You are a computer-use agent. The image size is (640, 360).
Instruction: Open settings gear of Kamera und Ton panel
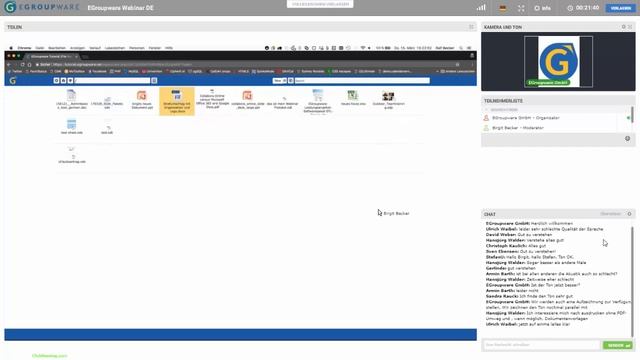tap(623, 27)
